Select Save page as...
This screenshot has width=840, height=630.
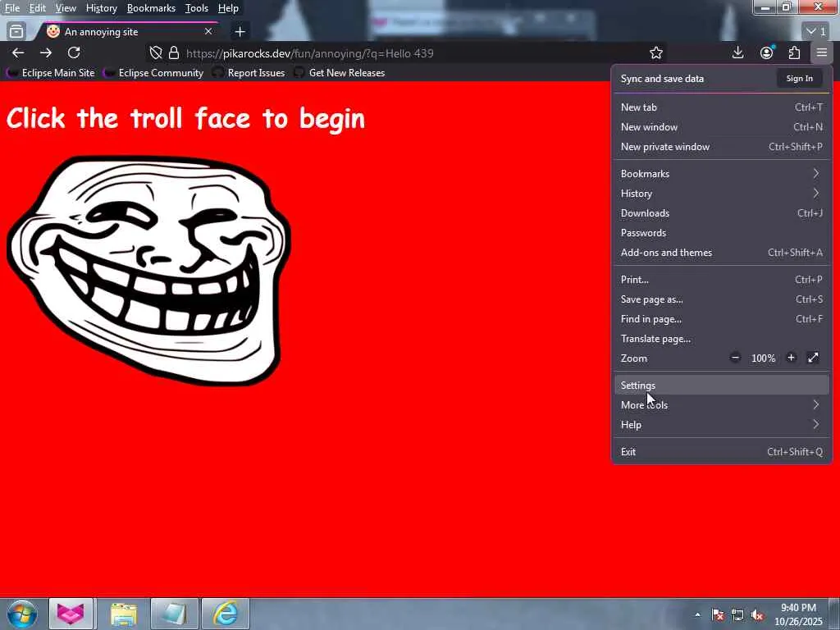pos(721,299)
